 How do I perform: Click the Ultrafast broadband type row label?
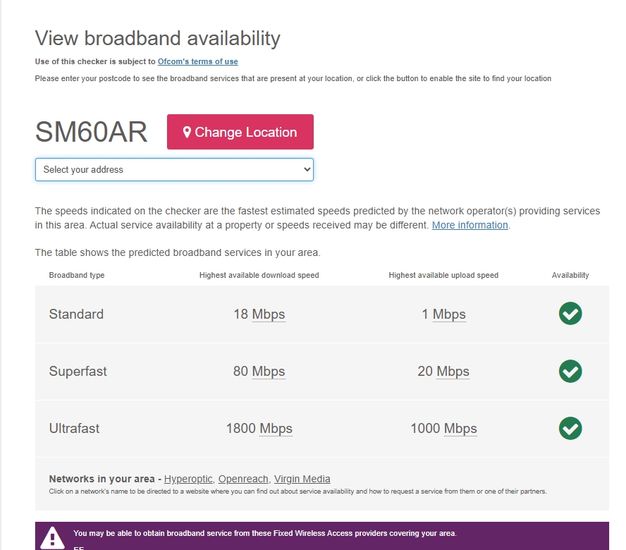pyautogui.click(x=74, y=428)
